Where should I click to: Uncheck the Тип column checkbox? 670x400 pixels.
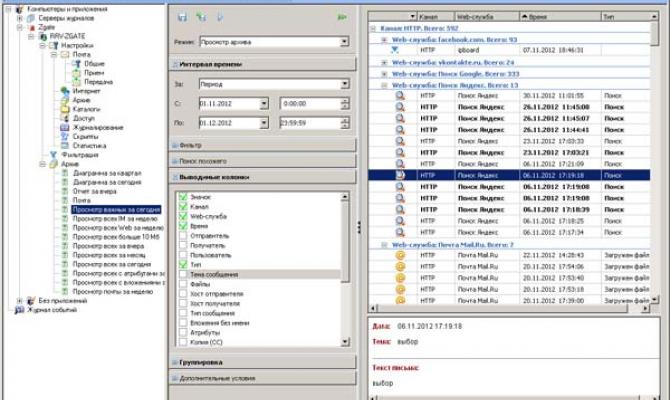click(183, 265)
